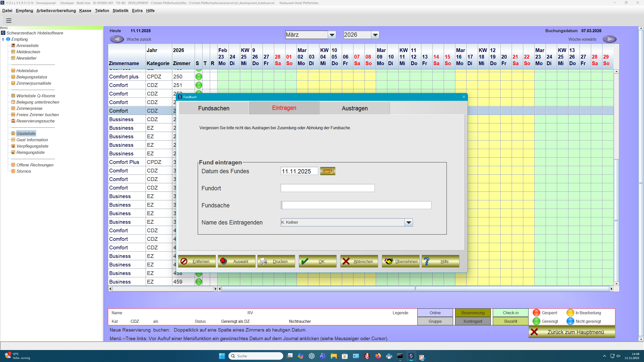Click inside the Fundort input field
The height and width of the screenshot is (362, 644).
pyautogui.click(x=327, y=188)
